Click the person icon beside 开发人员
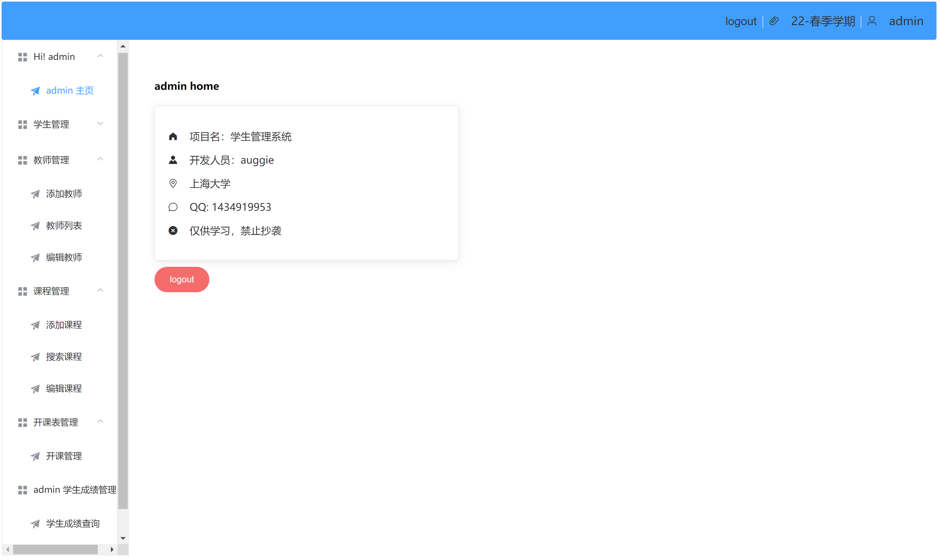This screenshot has height=560, width=940. pos(173,160)
